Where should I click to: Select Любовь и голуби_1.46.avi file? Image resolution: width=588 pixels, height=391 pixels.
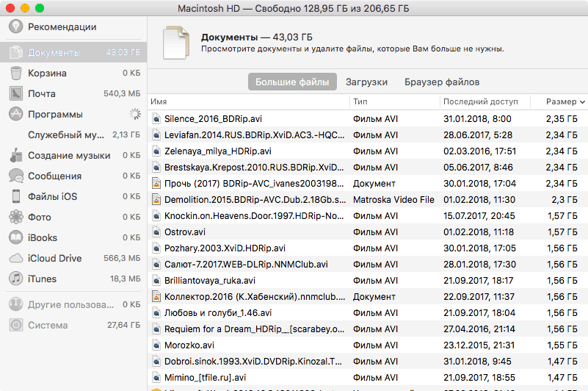[368, 312]
